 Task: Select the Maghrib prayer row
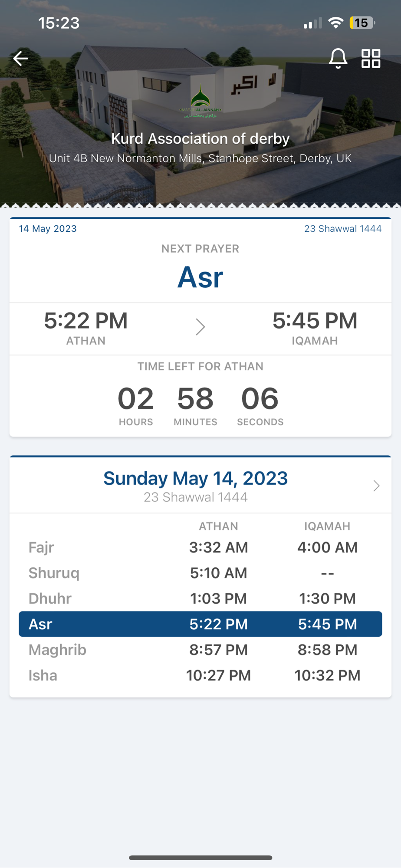[200, 650]
